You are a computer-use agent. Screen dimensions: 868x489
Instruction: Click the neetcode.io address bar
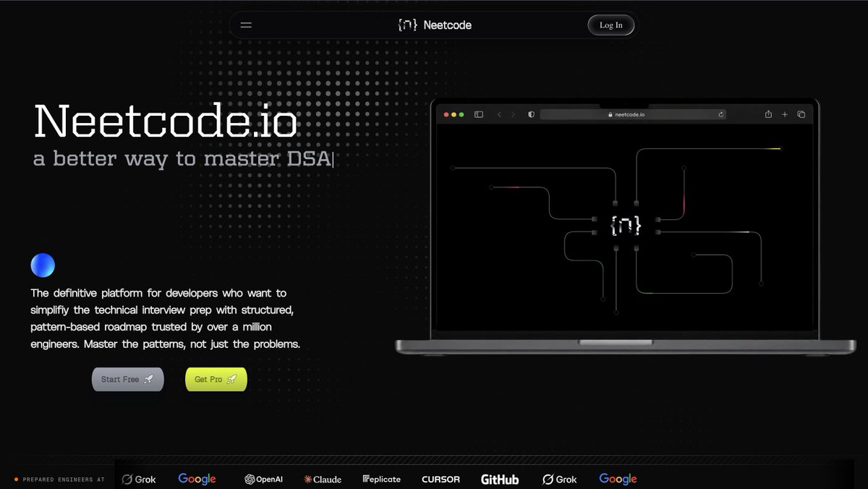coord(633,114)
